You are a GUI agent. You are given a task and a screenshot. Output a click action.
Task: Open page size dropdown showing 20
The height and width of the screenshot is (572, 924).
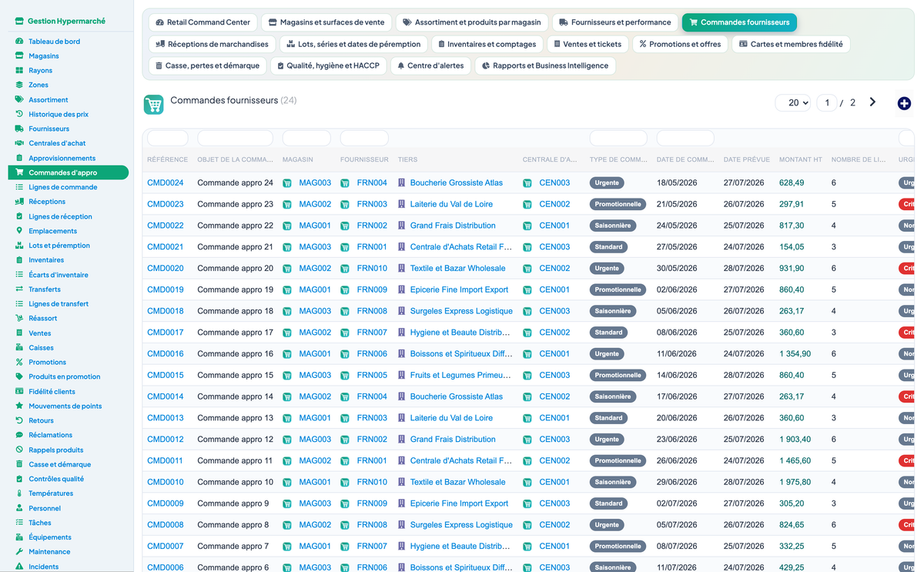tap(793, 102)
